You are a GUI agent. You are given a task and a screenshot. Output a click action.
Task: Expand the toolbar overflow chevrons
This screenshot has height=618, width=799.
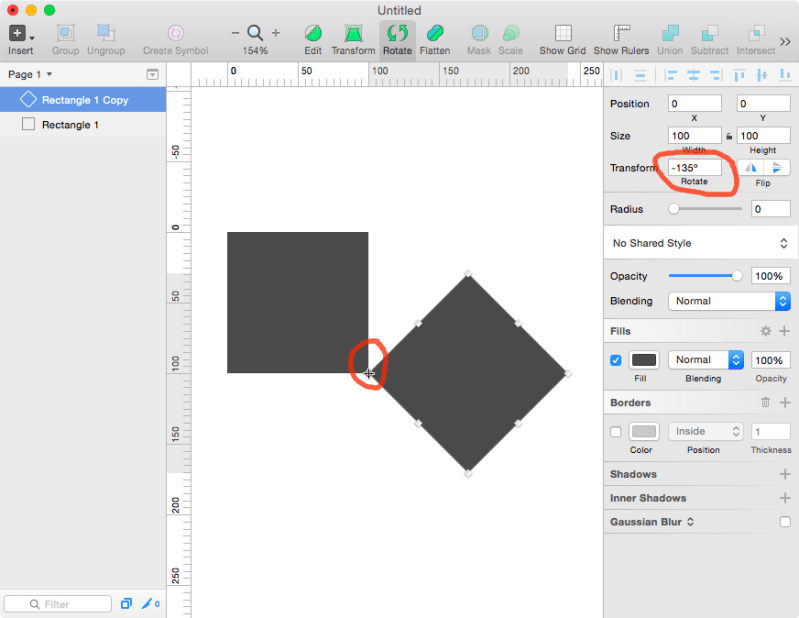785,41
